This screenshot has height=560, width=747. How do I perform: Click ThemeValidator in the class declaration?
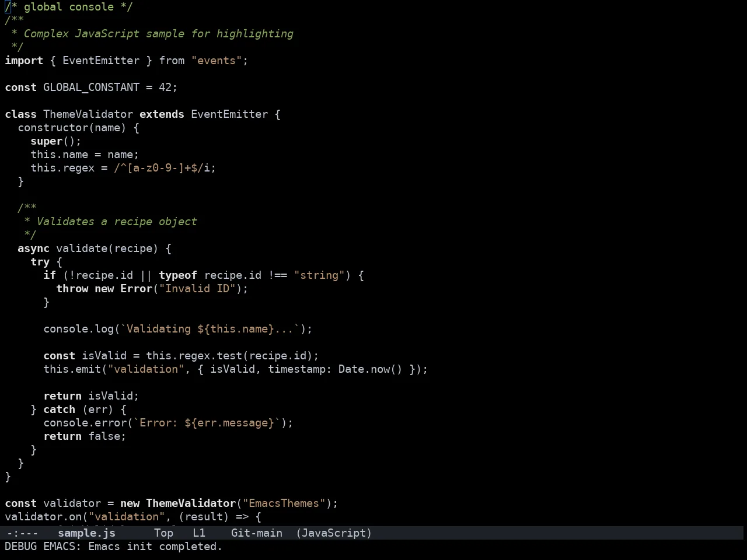(88, 114)
